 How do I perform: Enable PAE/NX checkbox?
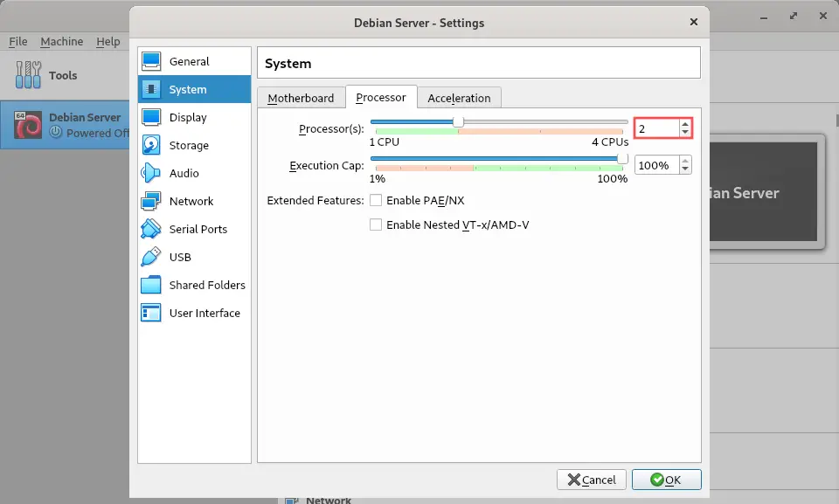click(376, 200)
